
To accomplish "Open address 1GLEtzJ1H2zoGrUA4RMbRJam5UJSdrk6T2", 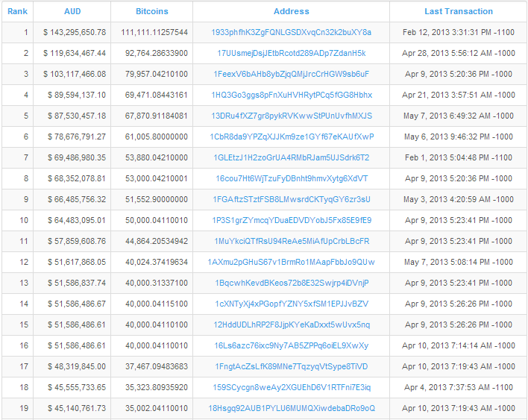I will (291, 158).
